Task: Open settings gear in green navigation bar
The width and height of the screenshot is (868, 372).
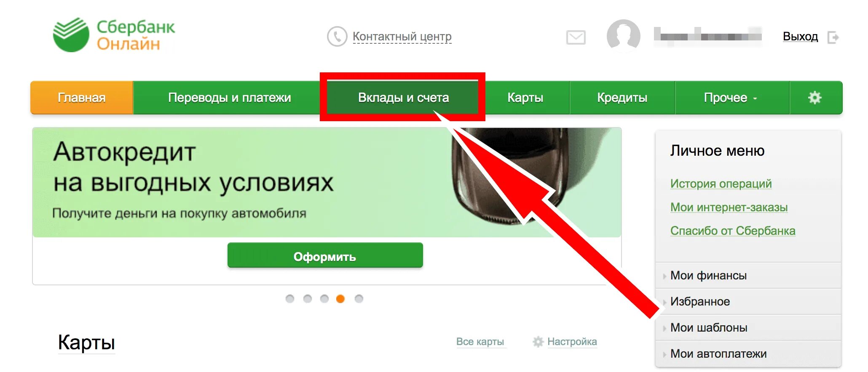Action: [815, 98]
